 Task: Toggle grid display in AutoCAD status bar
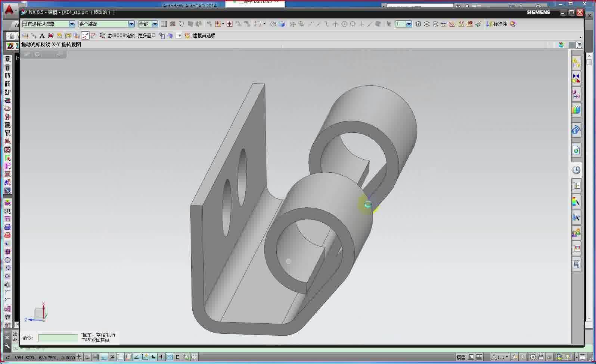pyautogui.click(x=95, y=357)
